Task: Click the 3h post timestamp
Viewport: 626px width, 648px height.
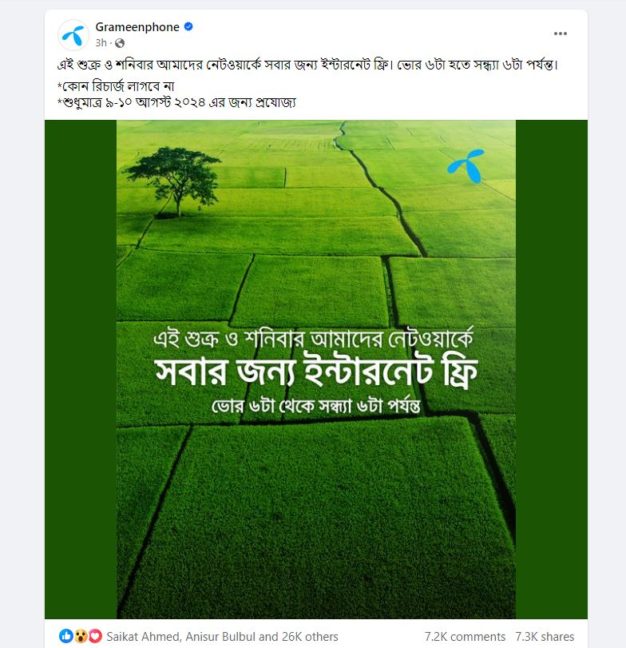Action: [101, 43]
